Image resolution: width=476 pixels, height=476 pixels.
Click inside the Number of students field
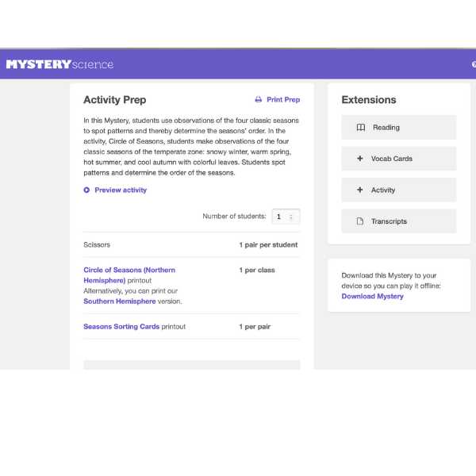tap(281, 217)
